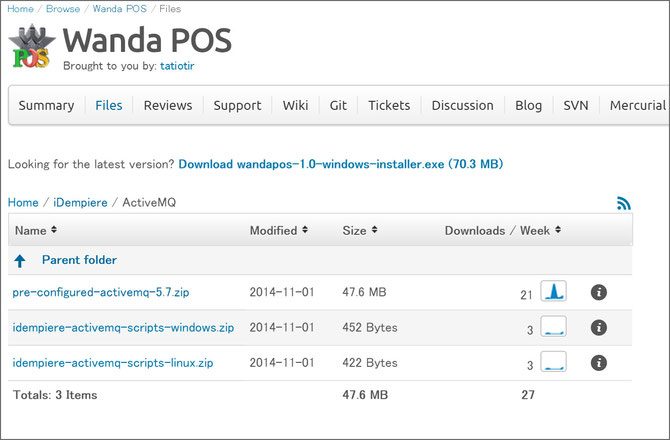This screenshot has width=670, height=440.
Task: Open info icon for pre-configured-activemq-5.7.zip
Action: pyautogui.click(x=599, y=292)
